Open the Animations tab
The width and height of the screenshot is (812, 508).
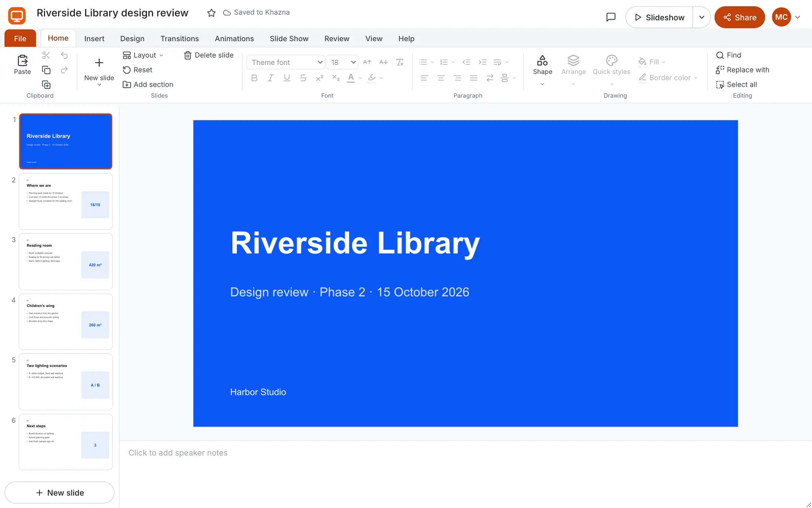[234, 38]
